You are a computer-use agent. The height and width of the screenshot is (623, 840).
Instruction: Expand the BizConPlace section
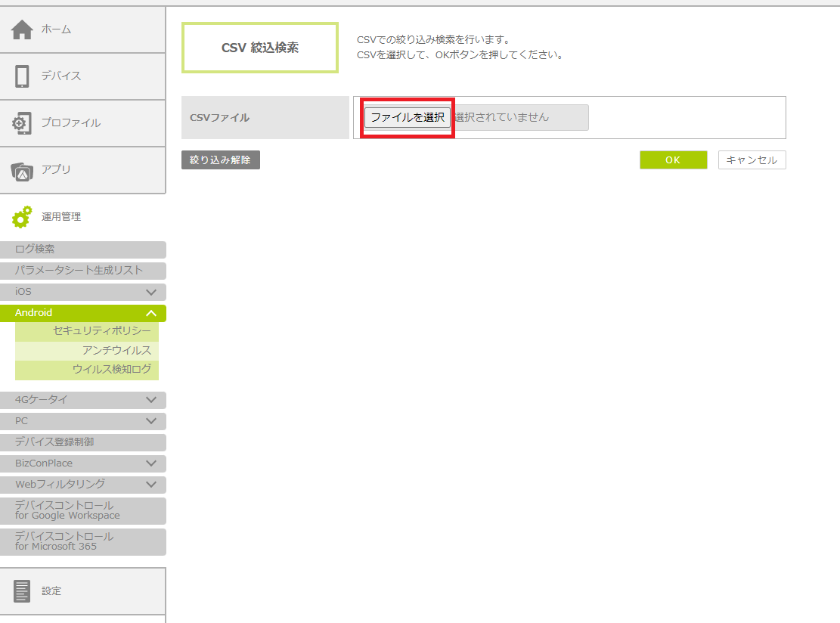151,463
